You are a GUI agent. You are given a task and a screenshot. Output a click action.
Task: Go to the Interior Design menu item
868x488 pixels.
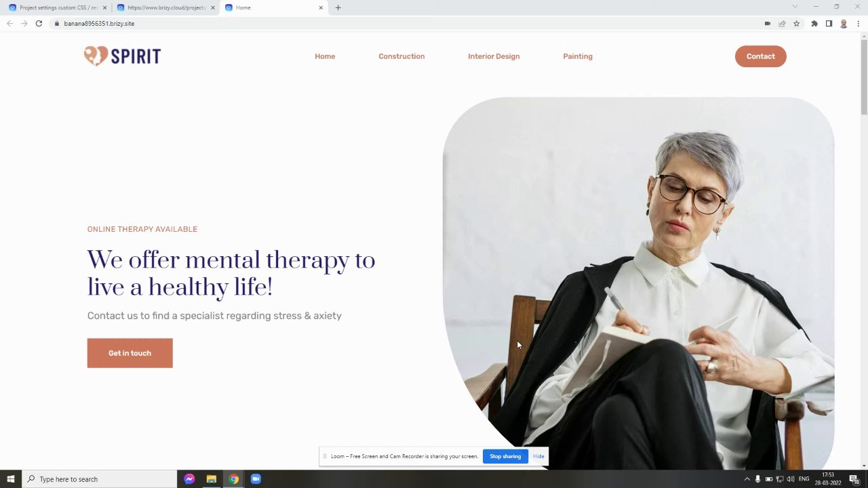pos(494,56)
